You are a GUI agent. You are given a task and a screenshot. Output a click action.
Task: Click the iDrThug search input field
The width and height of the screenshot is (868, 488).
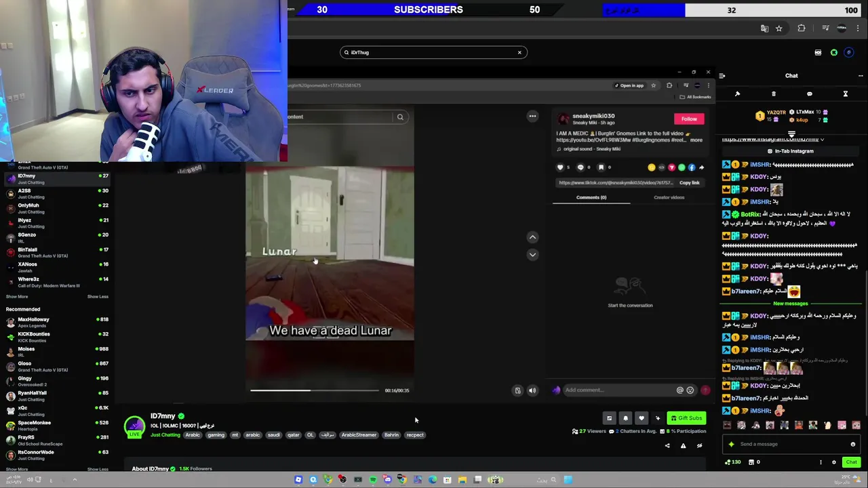433,52
